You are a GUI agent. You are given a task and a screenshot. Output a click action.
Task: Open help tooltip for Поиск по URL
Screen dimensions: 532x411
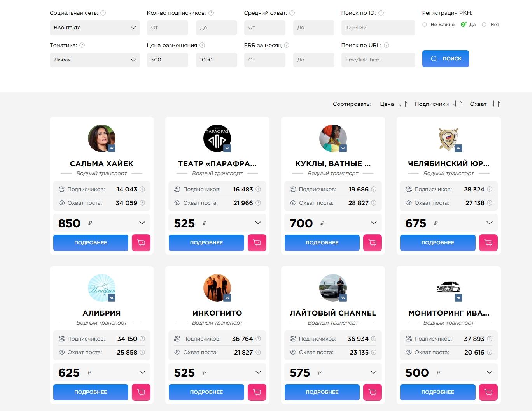387,45
